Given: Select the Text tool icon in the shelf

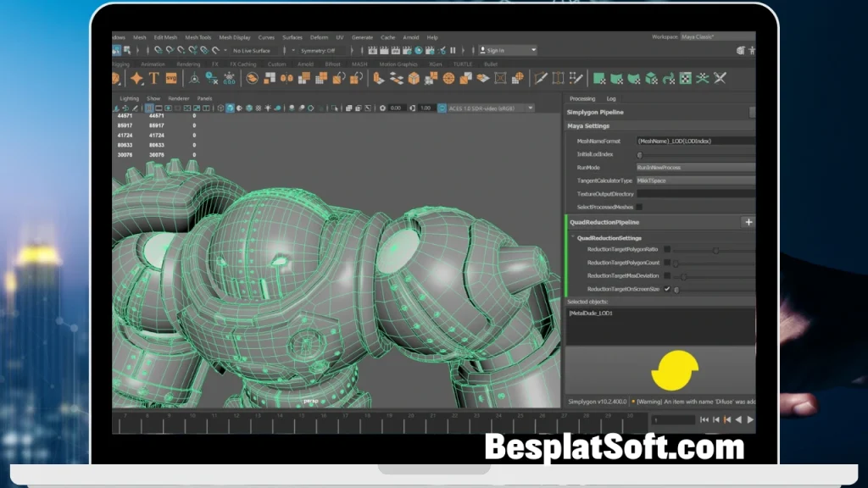Looking at the screenshot, I should point(154,79).
